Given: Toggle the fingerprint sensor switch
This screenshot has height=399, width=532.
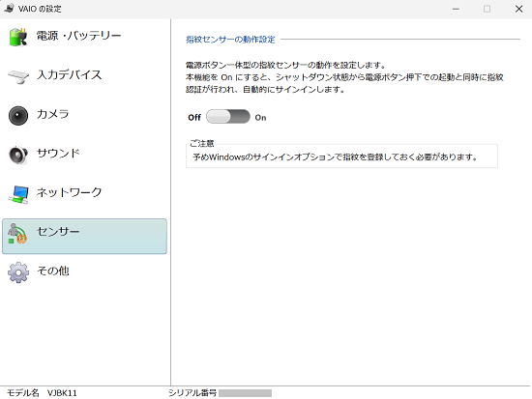Looking at the screenshot, I should [228, 117].
